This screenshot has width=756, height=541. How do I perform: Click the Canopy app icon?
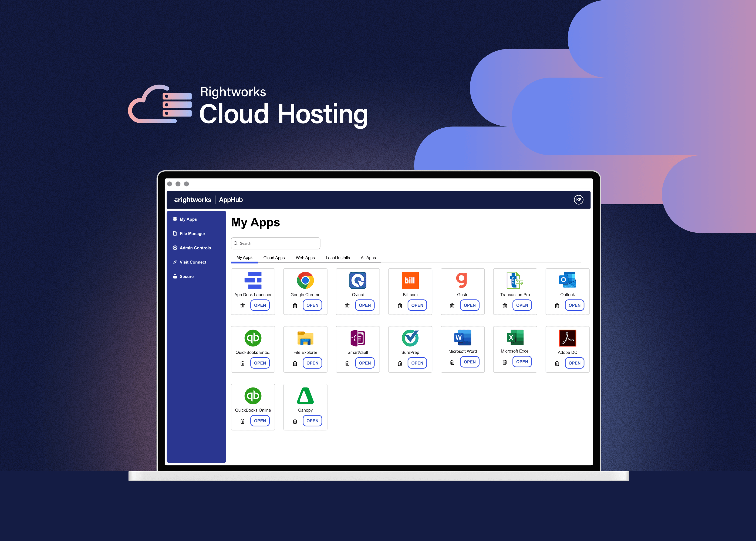tap(305, 396)
